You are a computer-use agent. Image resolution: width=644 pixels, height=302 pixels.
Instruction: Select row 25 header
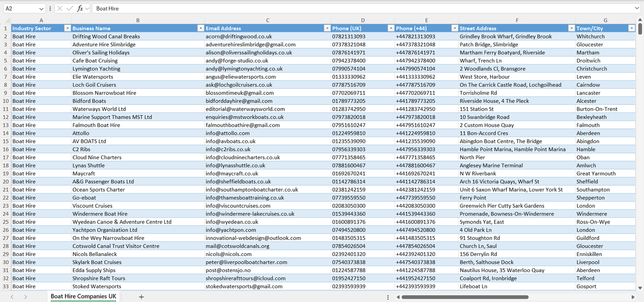pyautogui.click(x=6, y=222)
